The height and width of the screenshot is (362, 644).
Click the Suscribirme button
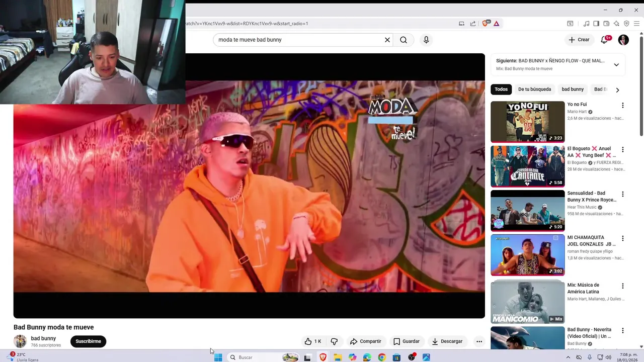(x=88, y=341)
